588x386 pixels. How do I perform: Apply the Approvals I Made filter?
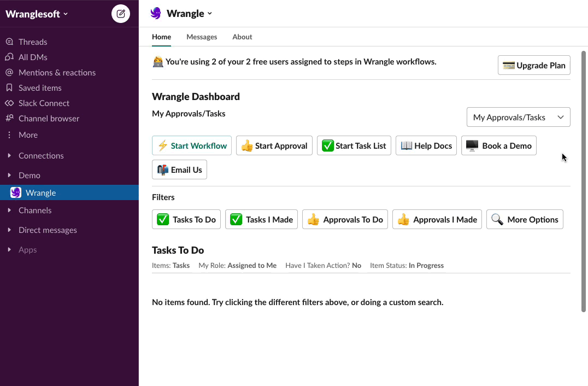pos(437,219)
